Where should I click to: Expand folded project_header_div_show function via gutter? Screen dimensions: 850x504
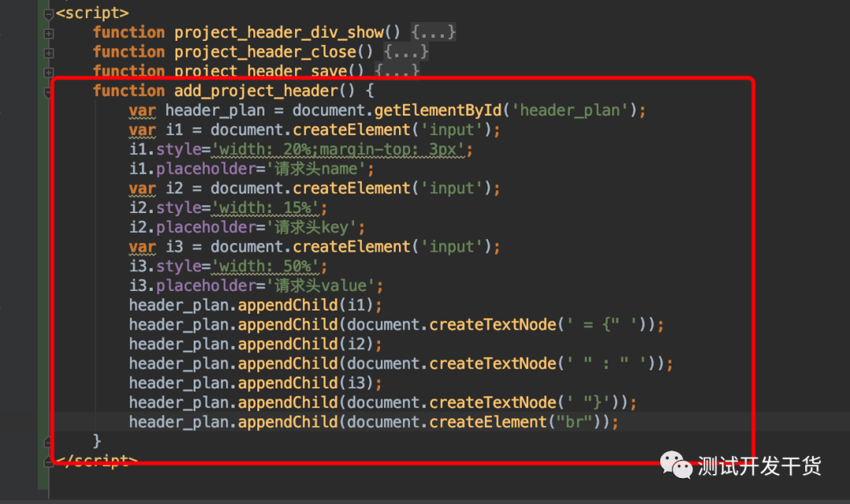coord(48,34)
